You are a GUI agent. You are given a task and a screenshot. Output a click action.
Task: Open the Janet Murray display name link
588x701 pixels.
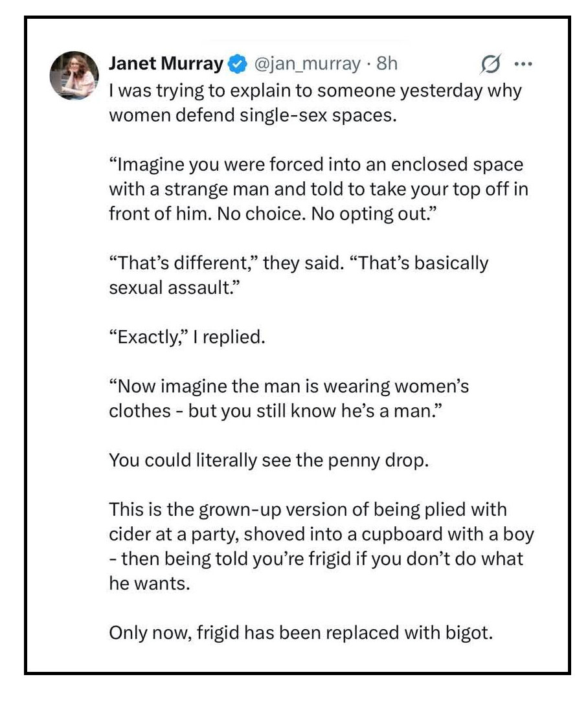click(x=165, y=63)
